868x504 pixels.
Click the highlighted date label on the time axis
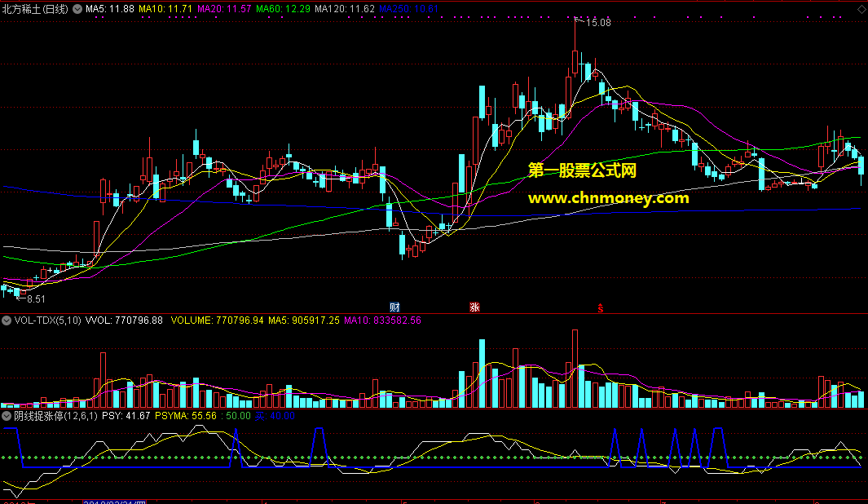pyautogui.click(x=115, y=502)
